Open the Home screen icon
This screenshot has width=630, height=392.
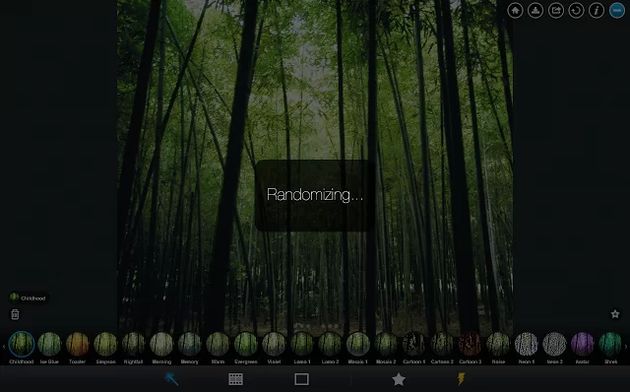[515, 10]
